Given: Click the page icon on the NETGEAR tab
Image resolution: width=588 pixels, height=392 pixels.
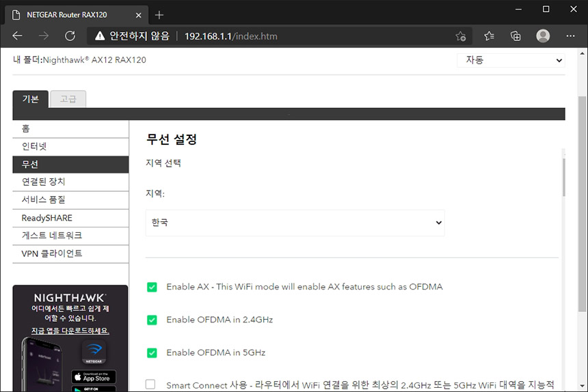Looking at the screenshot, I should (x=16, y=15).
